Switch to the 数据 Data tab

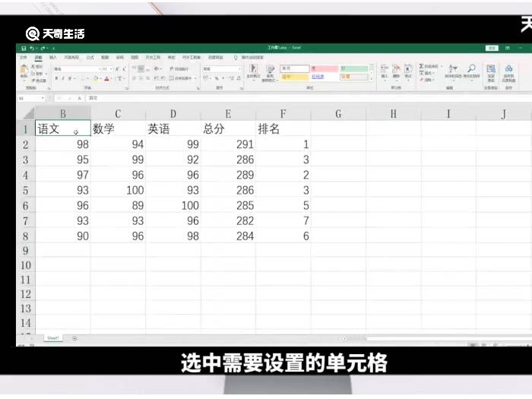[105, 57]
